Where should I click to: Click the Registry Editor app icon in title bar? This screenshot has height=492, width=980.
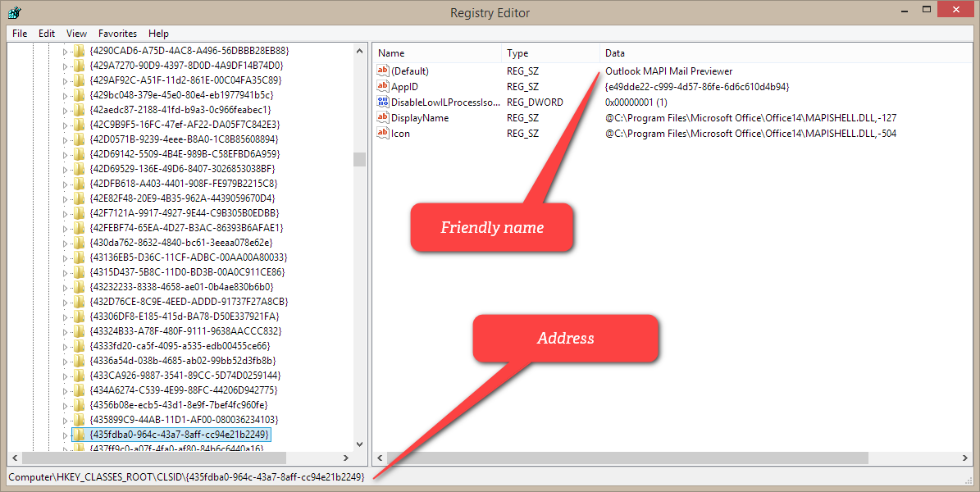point(14,12)
